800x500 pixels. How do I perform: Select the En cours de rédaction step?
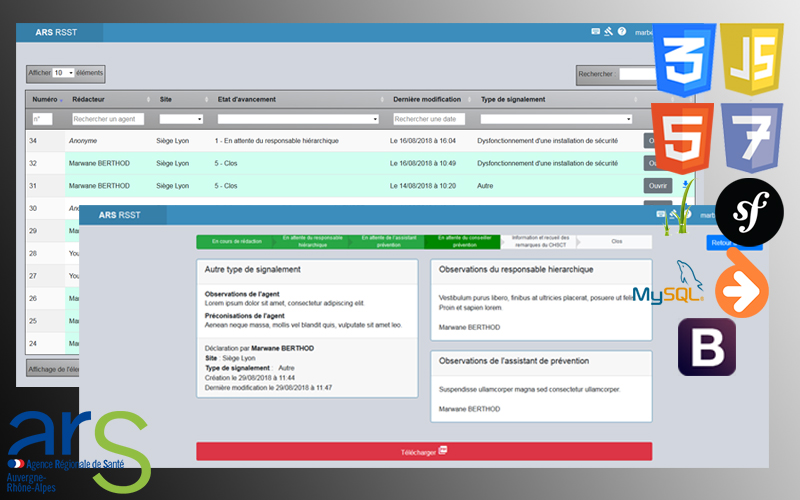(x=236, y=241)
